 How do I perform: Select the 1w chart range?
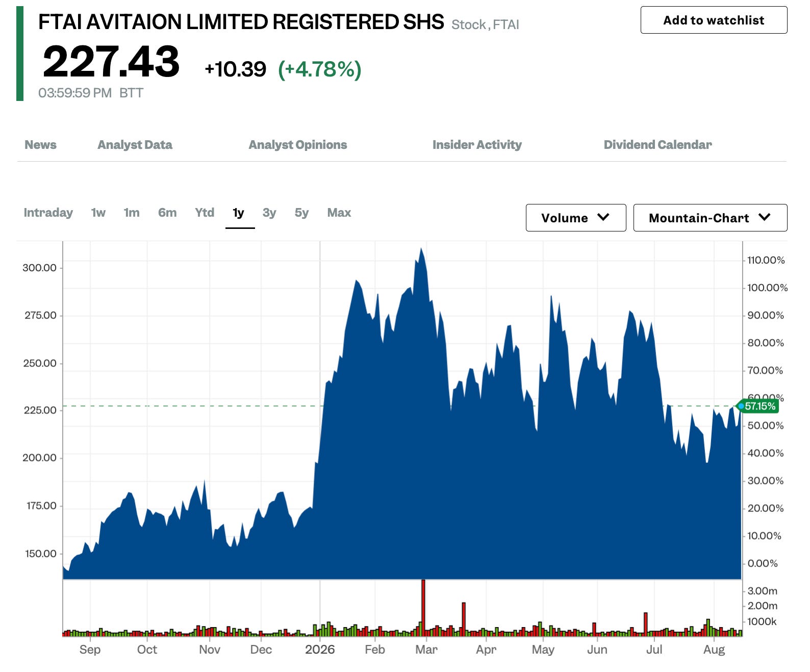coord(98,213)
